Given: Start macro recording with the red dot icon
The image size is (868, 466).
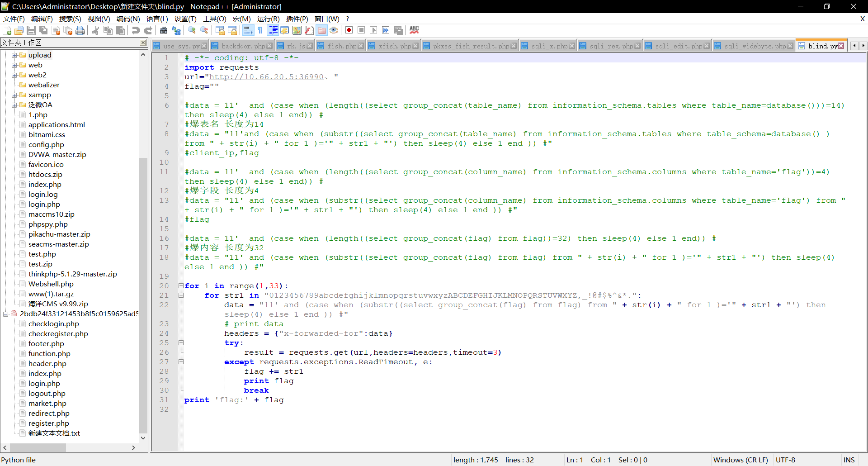Looking at the screenshot, I should coord(349,30).
